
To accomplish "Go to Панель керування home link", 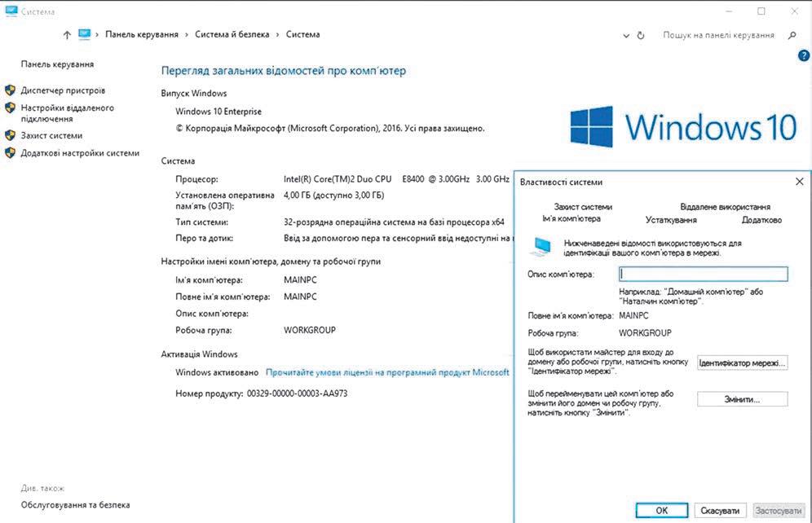I will pyautogui.click(x=57, y=64).
